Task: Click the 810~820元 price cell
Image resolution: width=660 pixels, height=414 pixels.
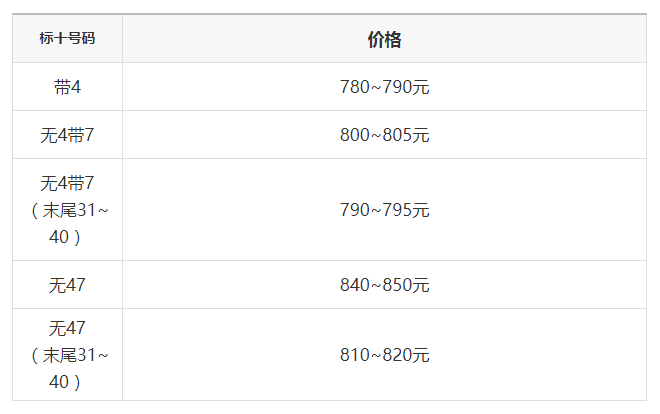Action: [x=384, y=355]
